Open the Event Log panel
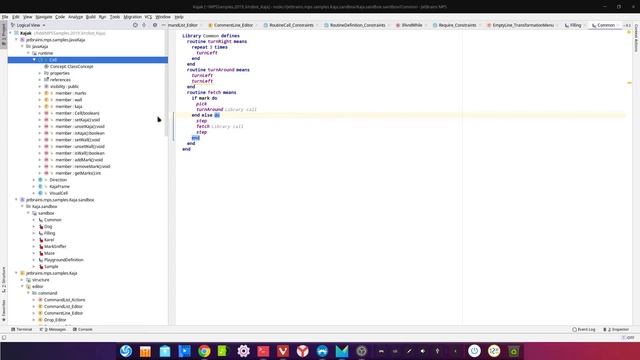 (x=584, y=329)
